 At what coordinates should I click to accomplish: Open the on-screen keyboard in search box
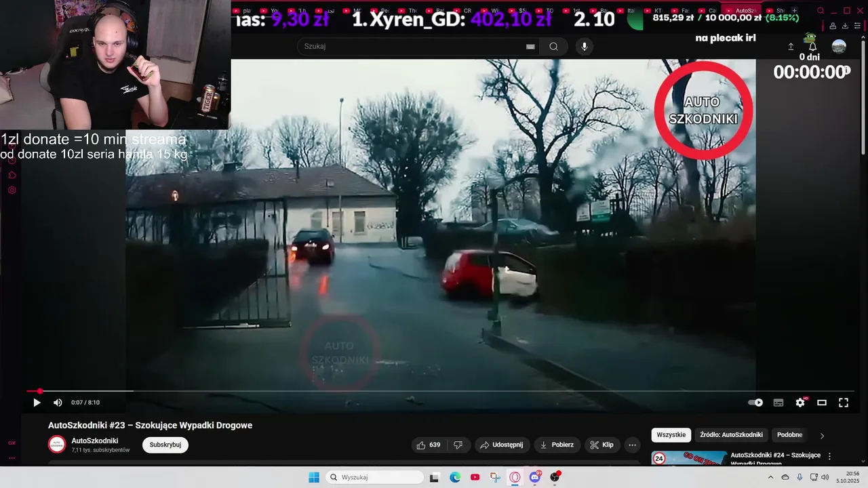pyautogui.click(x=530, y=47)
